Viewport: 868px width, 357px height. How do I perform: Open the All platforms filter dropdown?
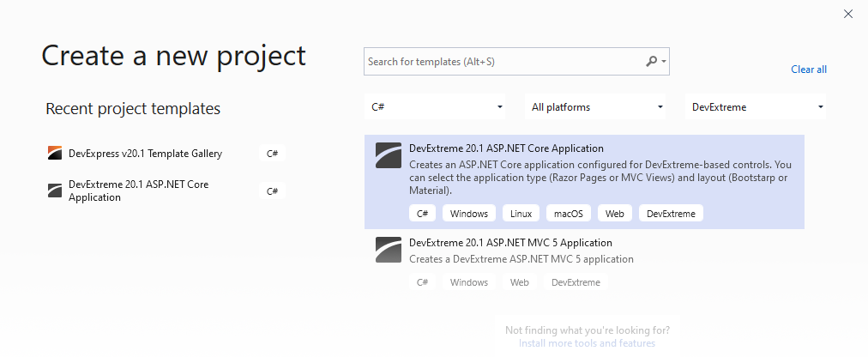pyautogui.click(x=595, y=107)
